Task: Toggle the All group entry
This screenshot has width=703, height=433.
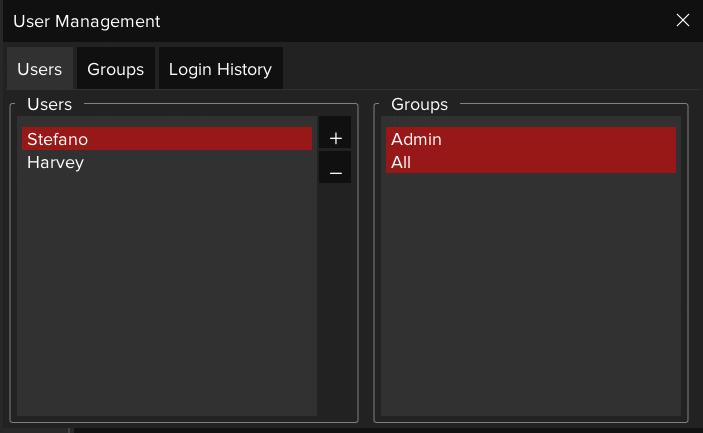Action: pos(402,162)
